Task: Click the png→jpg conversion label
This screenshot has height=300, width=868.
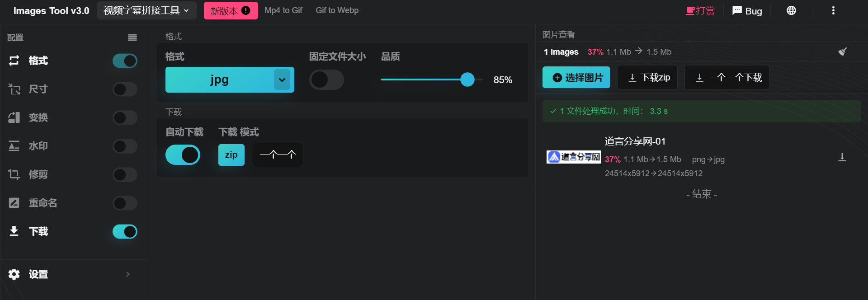Action: [x=708, y=159]
